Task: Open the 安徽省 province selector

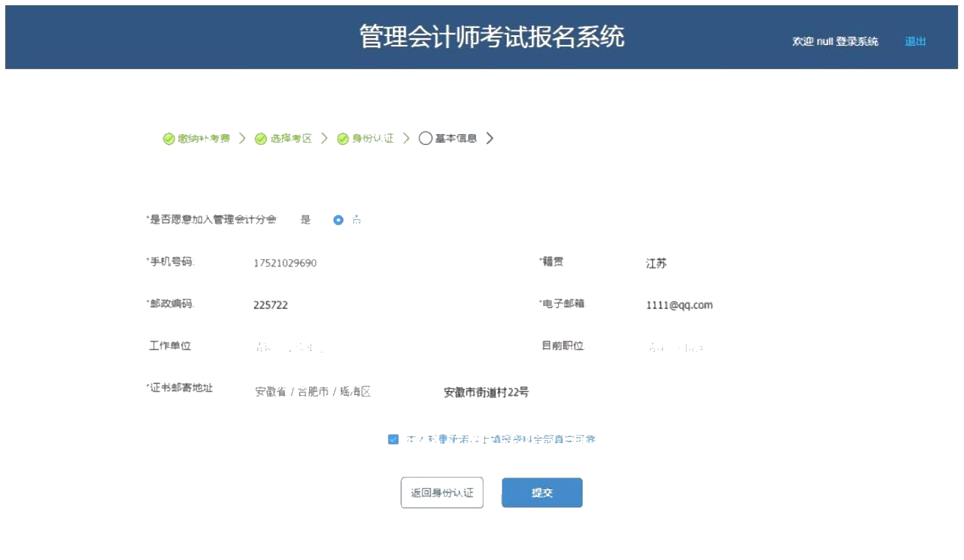Action: tap(269, 392)
